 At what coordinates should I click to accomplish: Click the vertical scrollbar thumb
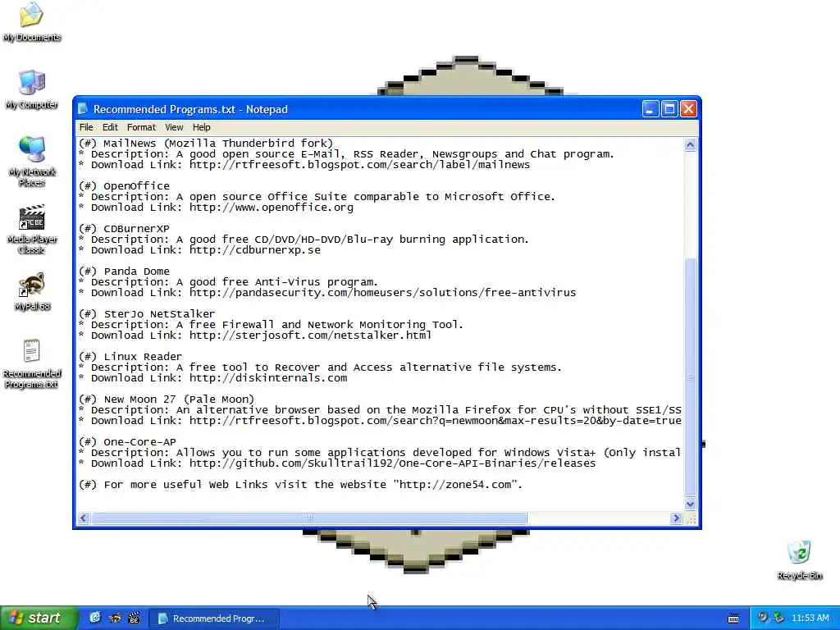[690, 377]
